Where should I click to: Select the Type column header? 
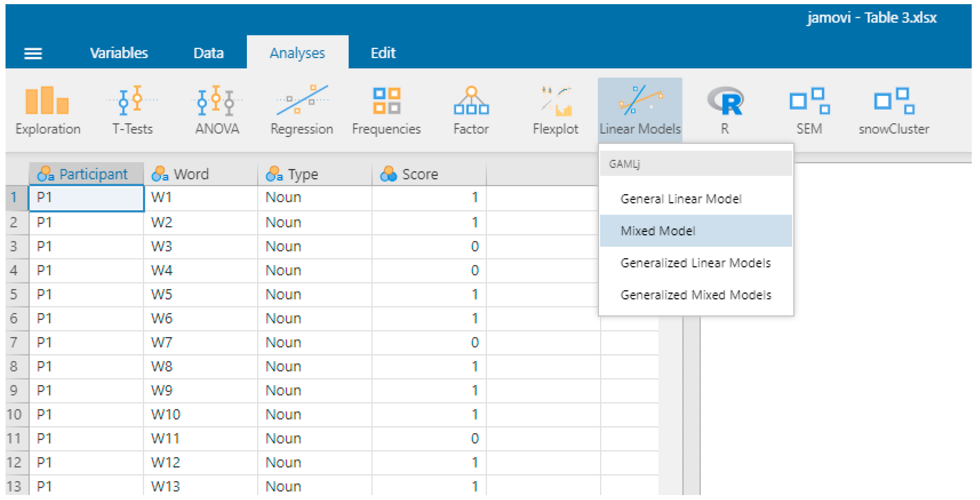click(x=315, y=174)
